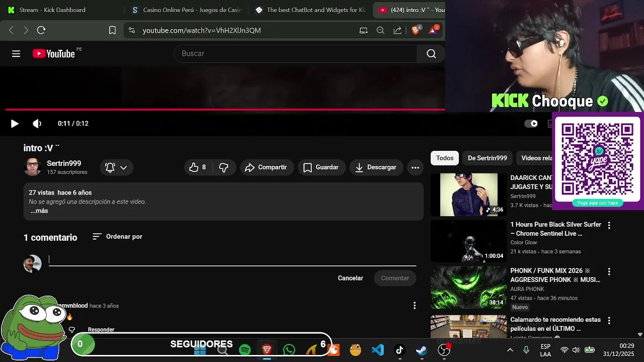Click the Descargar download button
This screenshot has width=644, height=362.
376,167
